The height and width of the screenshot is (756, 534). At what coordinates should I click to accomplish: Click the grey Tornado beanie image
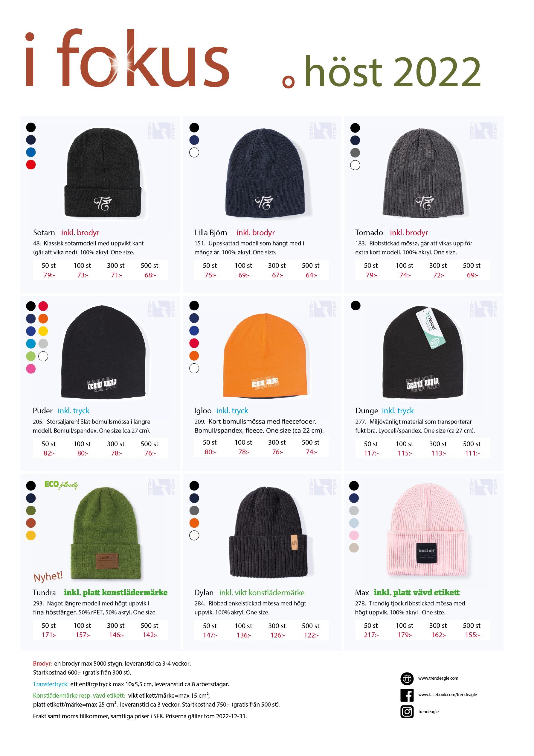[423, 173]
